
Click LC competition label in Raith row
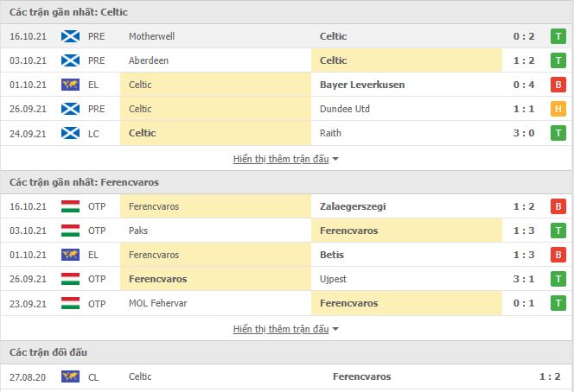pos(93,134)
